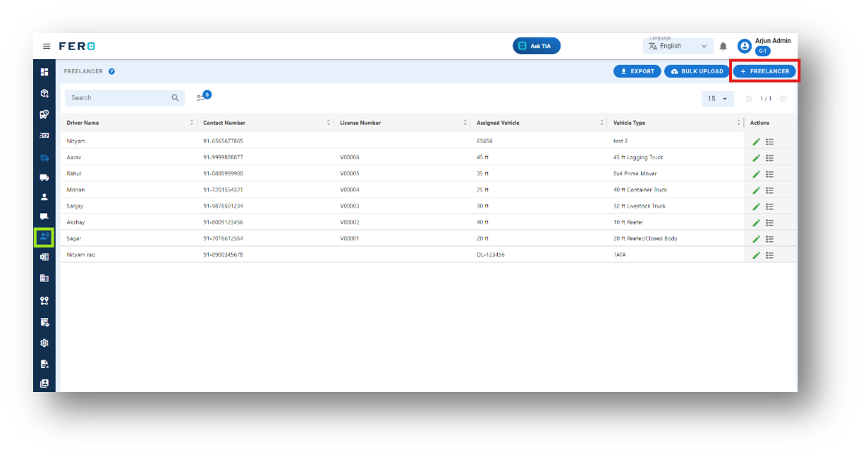Click the pencil icon for Sagar
This screenshot has height=459, width=868.
(x=756, y=239)
